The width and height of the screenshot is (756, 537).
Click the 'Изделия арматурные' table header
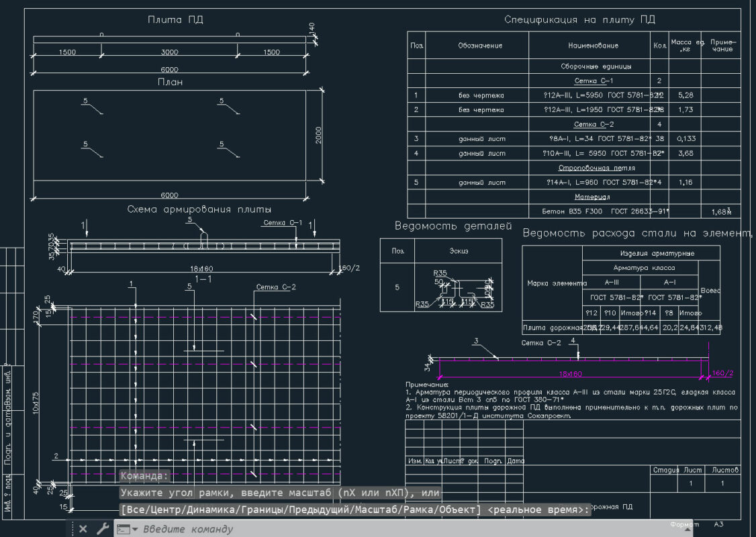[657, 254]
